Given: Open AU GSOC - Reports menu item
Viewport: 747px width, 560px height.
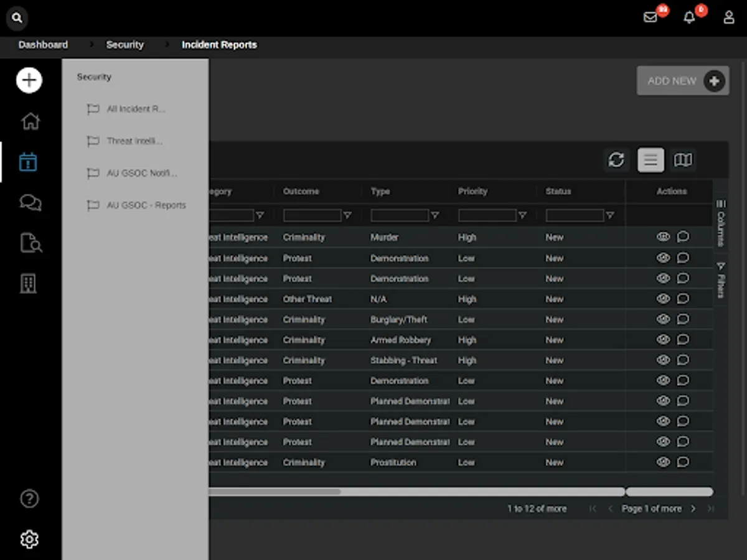Looking at the screenshot, I should [x=146, y=205].
